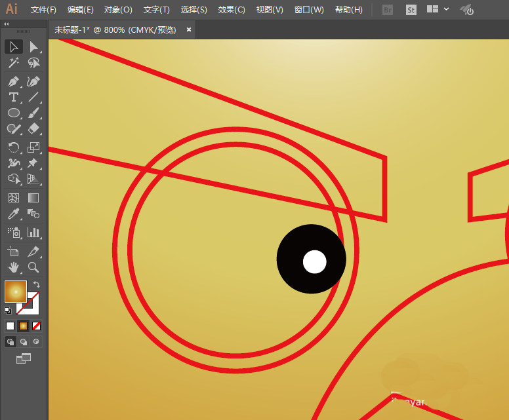Image resolution: width=509 pixels, height=420 pixels.
Task: Select the Type tool
Action: pos(14,97)
